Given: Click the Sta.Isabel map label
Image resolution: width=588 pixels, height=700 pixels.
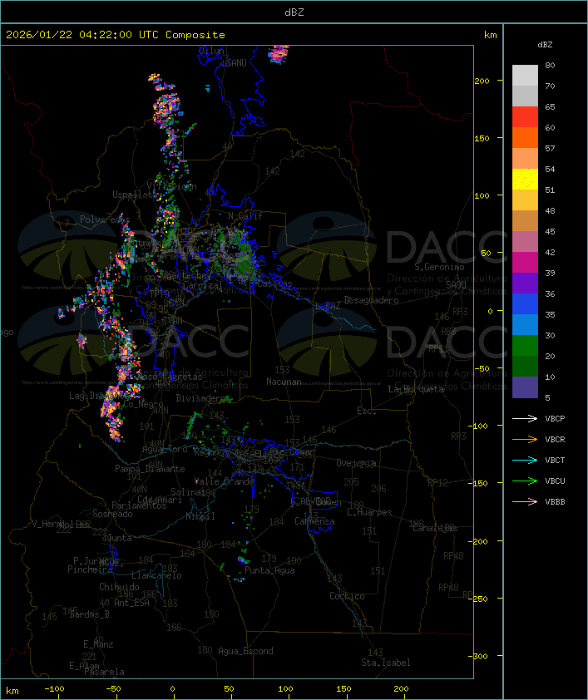Looking at the screenshot, I should pos(386,663).
